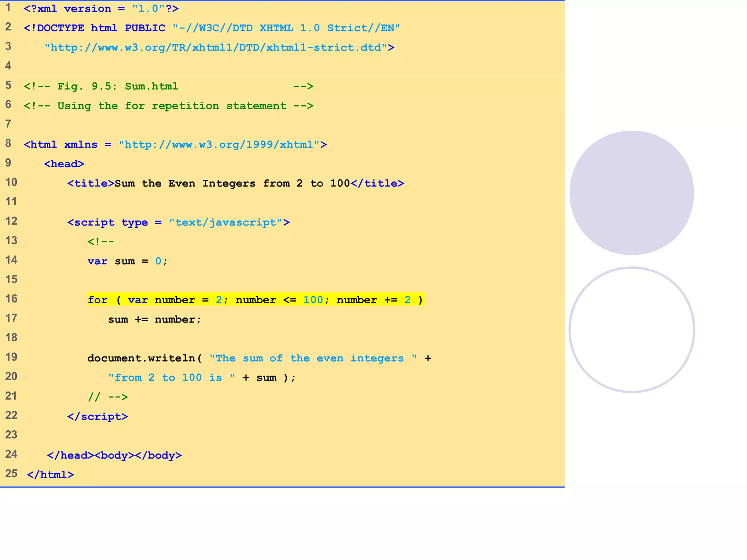
Task: Click the highlighted for loop statement
Action: pos(256,300)
